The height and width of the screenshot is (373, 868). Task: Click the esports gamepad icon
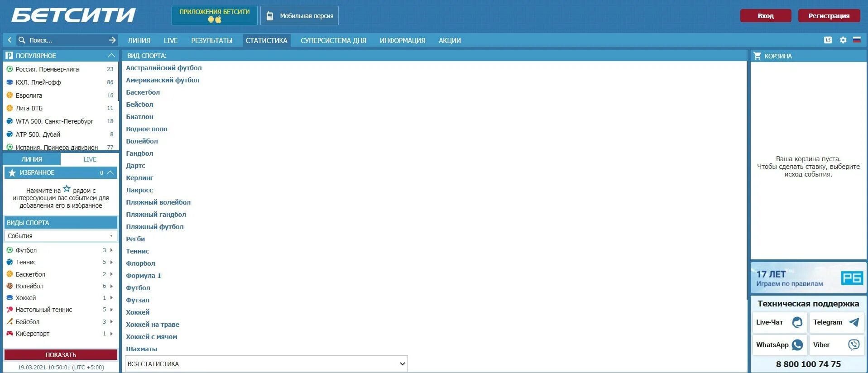(x=10, y=334)
